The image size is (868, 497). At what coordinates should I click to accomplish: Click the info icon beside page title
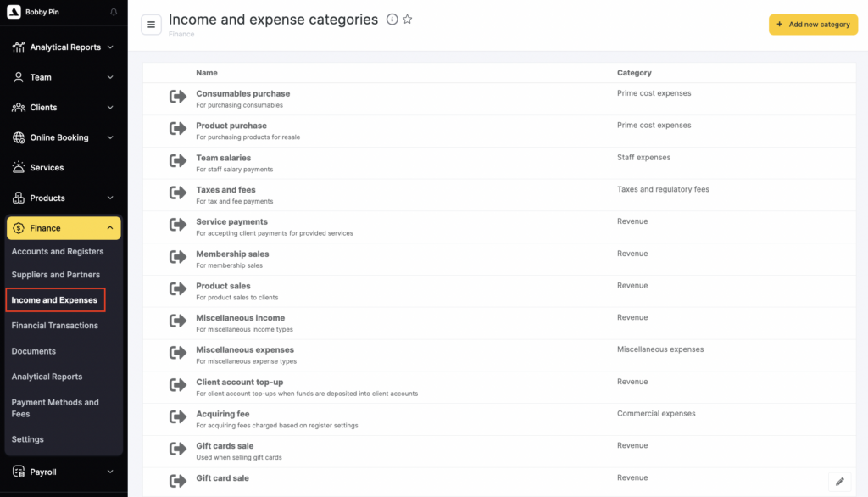(x=392, y=20)
